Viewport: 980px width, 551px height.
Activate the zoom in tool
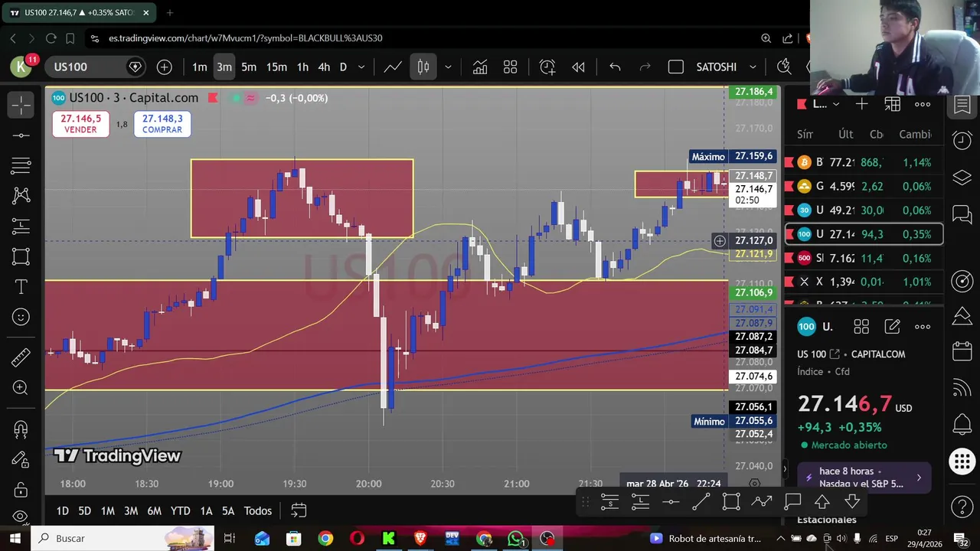coord(21,388)
